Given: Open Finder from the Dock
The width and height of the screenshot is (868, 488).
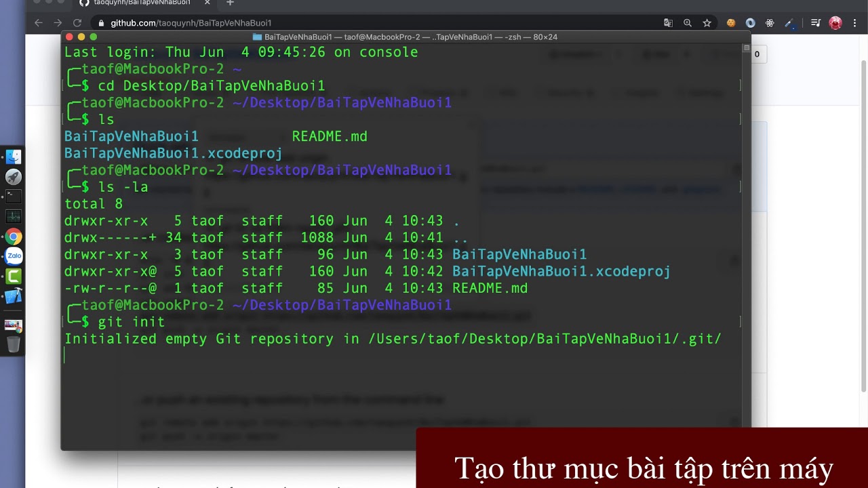Looking at the screenshot, I should [14, 157].
